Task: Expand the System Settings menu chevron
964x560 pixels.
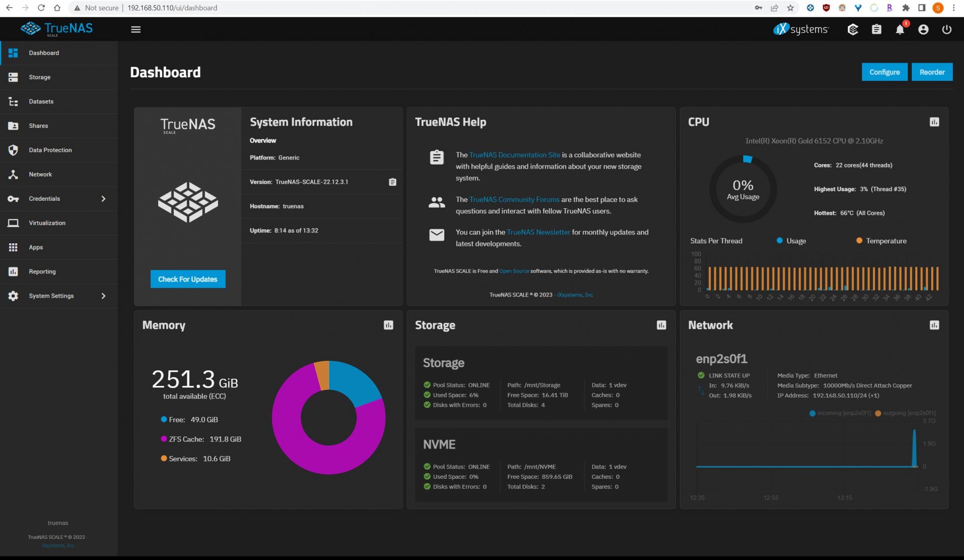Action: (x=103, y=296)
